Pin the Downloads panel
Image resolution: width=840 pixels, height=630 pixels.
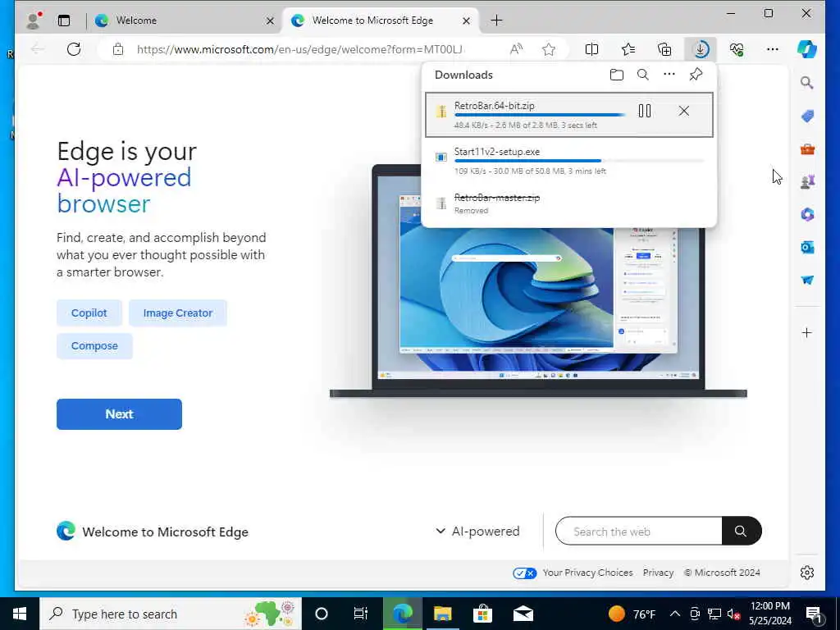coord(696,75)
